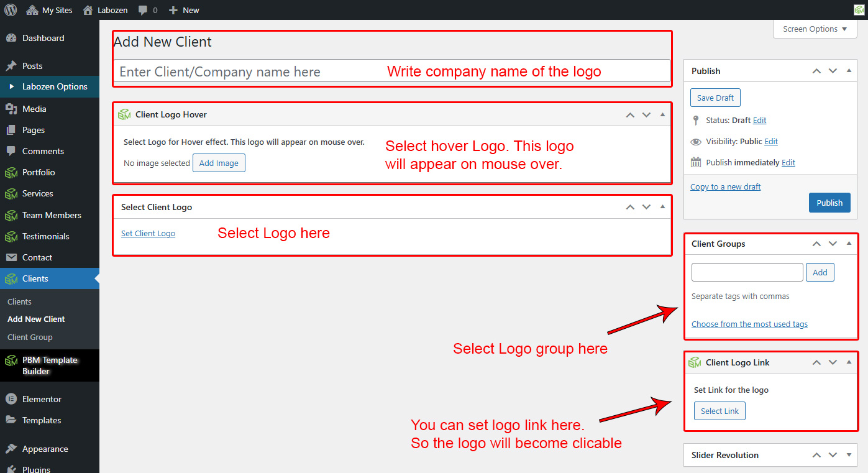Click the Labozen home icon in admin bar
Viewport: 868px width, 473px height.
click(88, 10)
